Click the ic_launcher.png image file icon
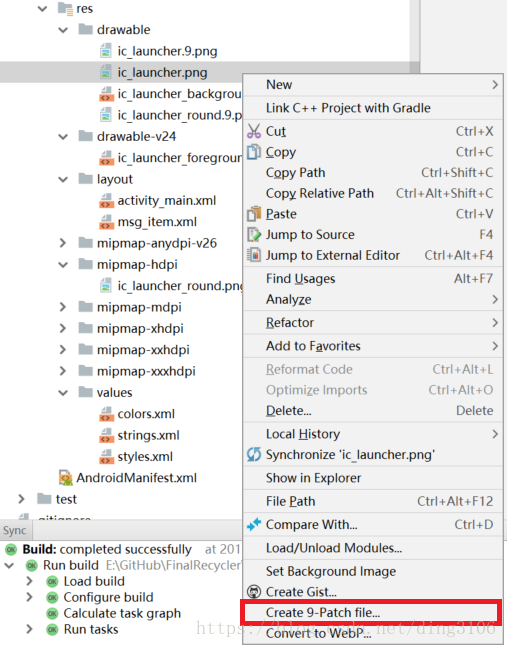This screenshot has height=648, width=507. click(106, 72)
